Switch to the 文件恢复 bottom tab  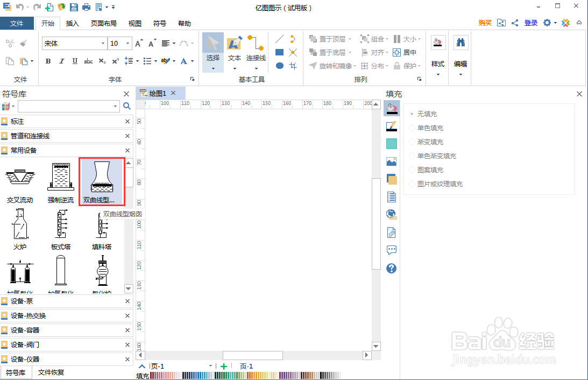51,372
